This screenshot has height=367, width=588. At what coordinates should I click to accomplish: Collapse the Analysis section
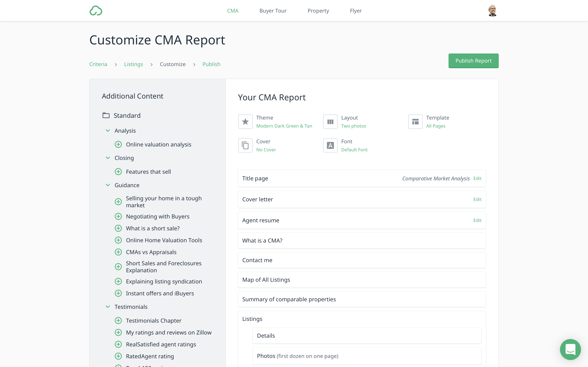pyautogui.click(x=108, y=131)
